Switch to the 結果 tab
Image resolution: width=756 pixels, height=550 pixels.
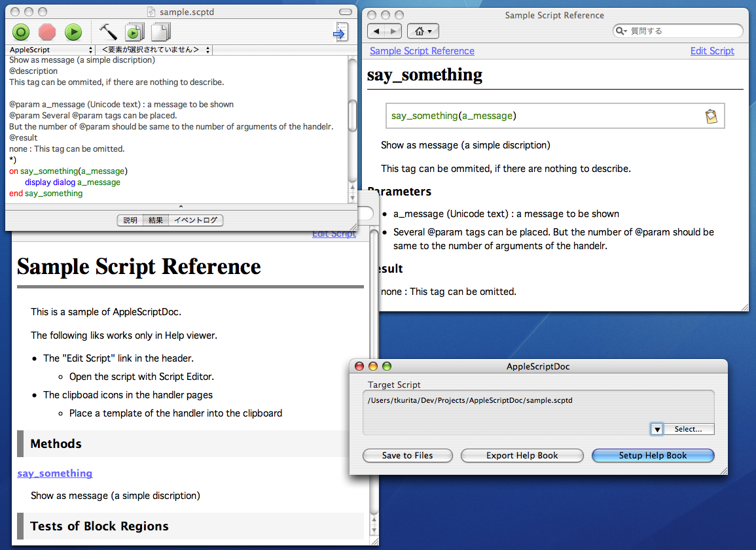(156, 220)
